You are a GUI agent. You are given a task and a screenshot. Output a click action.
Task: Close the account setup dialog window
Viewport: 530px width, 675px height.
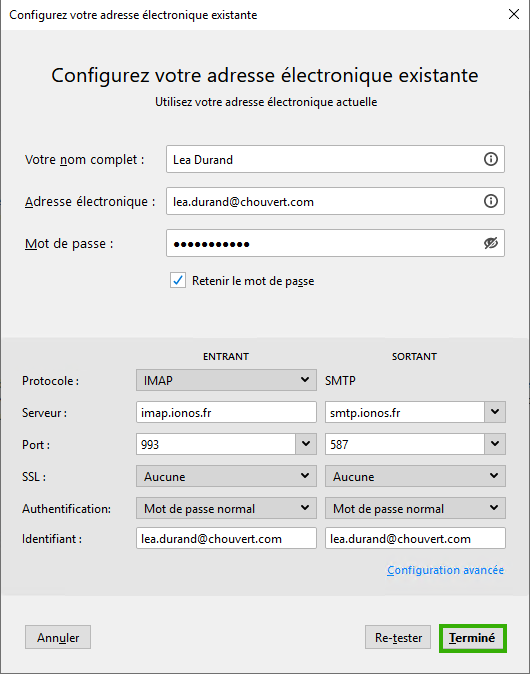tap(514, 15)
